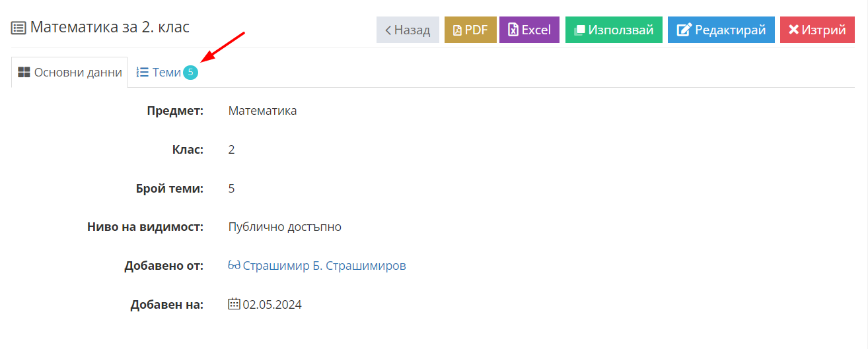The height and width of the screenshot is (349, 868).
Task: Click the calendar icon next to 02.05.2024
Action: click(234, 304)
